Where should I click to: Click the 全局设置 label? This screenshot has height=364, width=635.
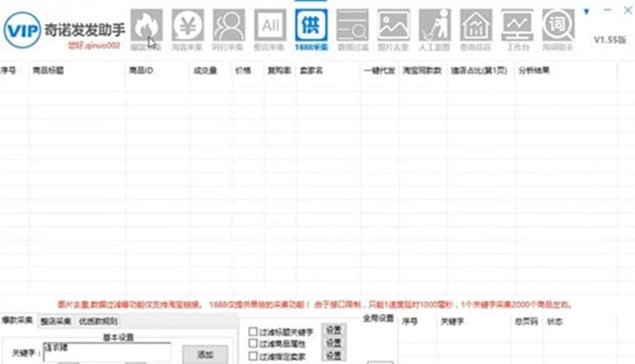[378, 319]
